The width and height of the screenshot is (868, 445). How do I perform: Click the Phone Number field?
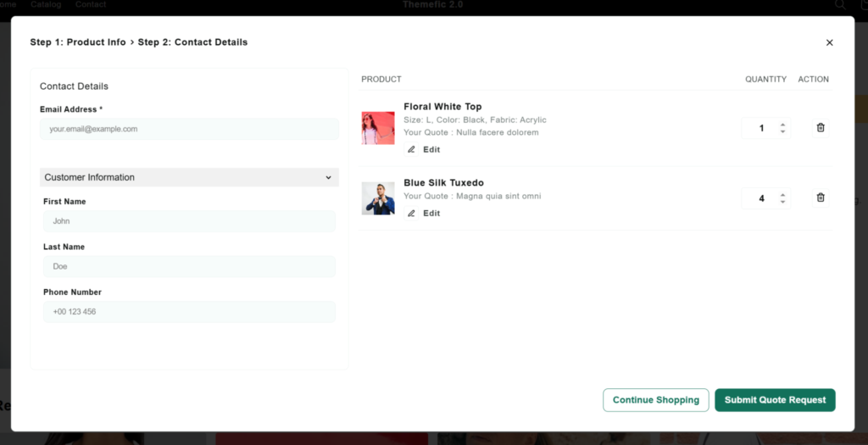(189, 312)
